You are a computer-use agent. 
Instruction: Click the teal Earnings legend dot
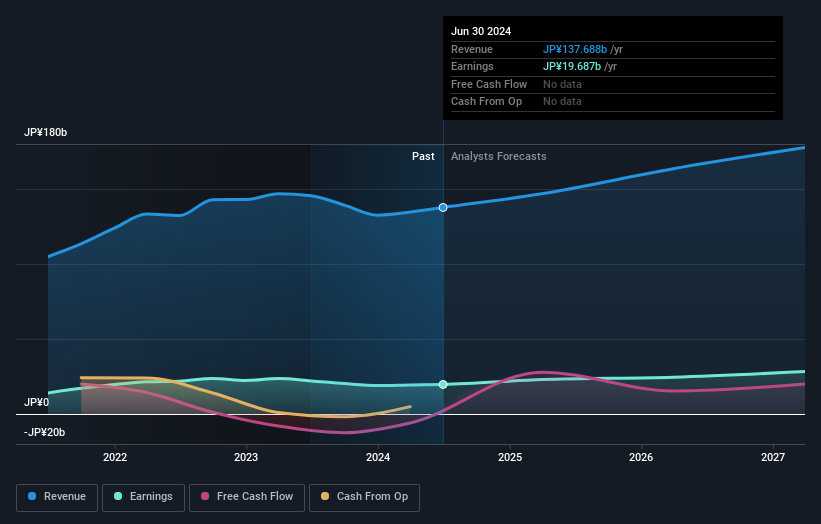(x=118, y=496)
